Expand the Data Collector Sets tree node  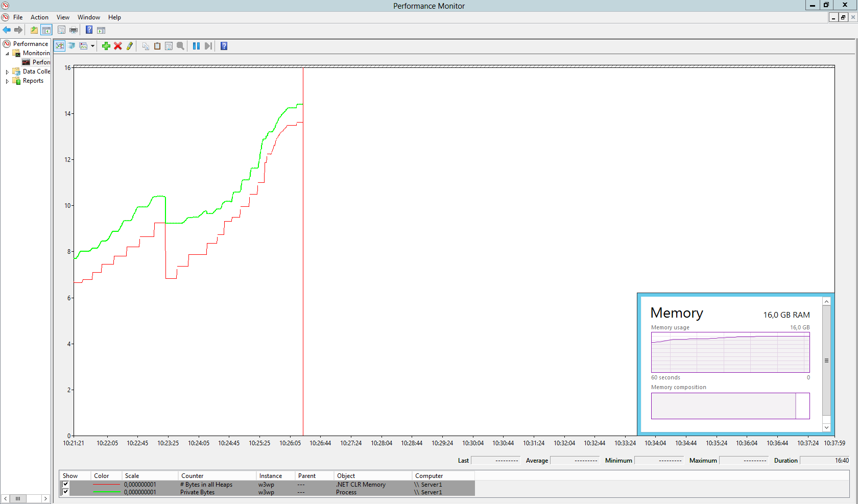click(7, 72)
